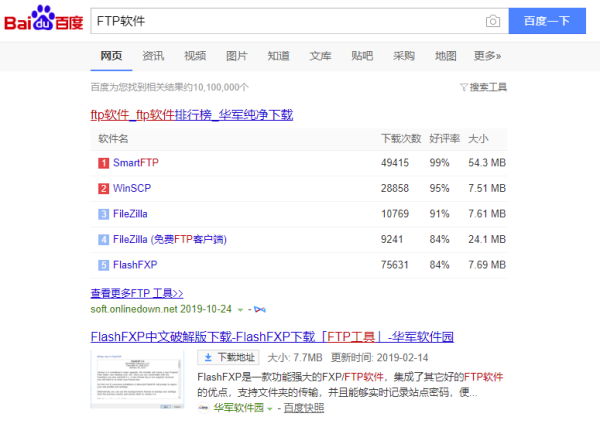Open the 文库 tab
This screenshot has height=427, width=600.
pyautogui.click(x=320, y=56)
